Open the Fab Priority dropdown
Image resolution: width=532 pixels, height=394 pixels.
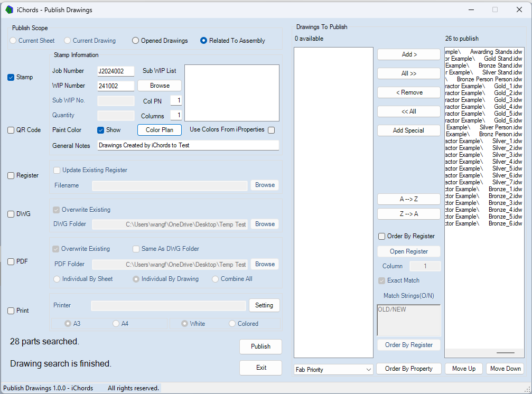[333, 370]
